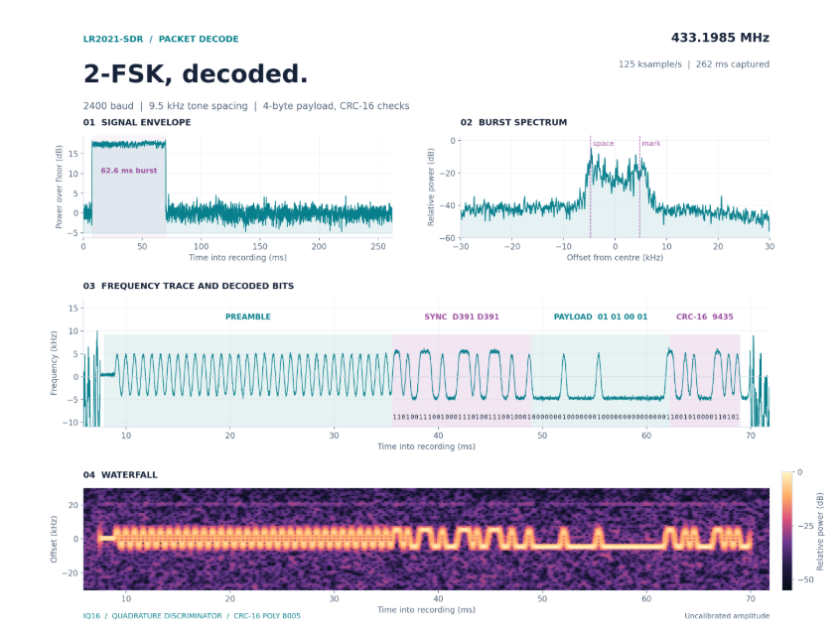Select the "CRC-16 9435" label
The width and height of the screenshot is (840, 633).
pyautogui.click(x=704, y=316)
